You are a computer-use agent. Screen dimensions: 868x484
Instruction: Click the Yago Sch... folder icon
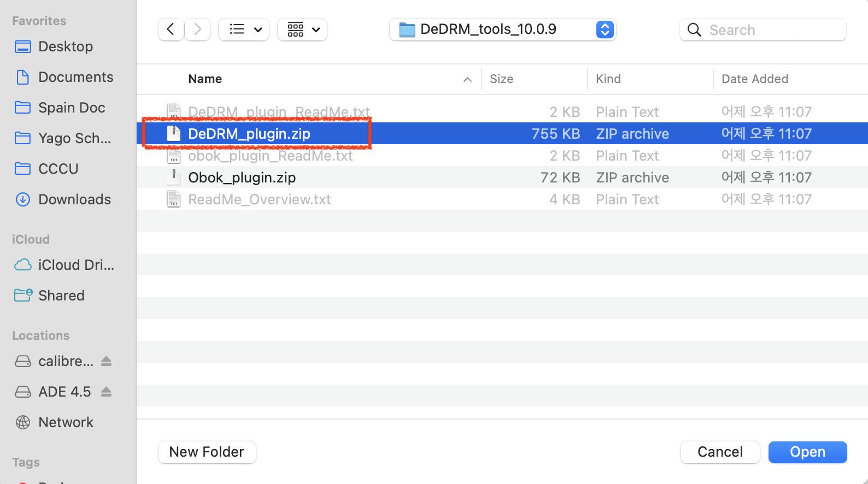(23, 138)
